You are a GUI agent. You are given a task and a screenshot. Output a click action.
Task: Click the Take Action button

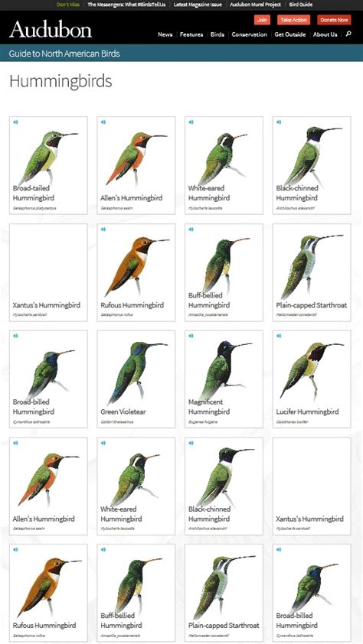pos(293,20)
